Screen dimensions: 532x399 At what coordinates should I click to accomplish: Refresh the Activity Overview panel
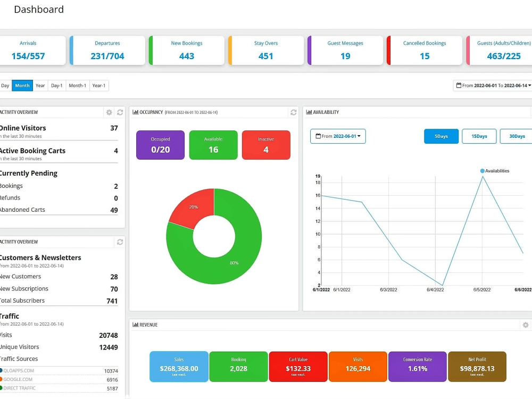[x=120, y=112]
